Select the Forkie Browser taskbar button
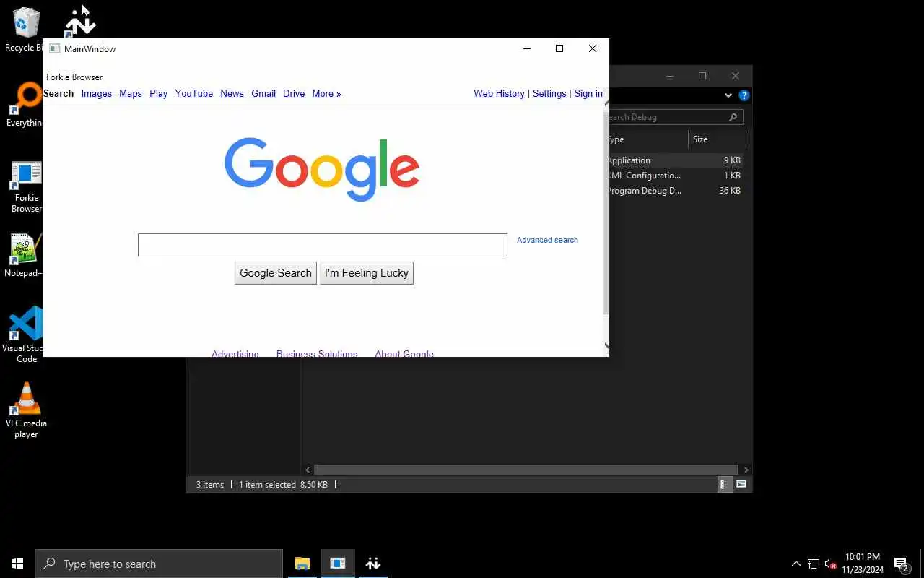 click(x=337, y=564)
